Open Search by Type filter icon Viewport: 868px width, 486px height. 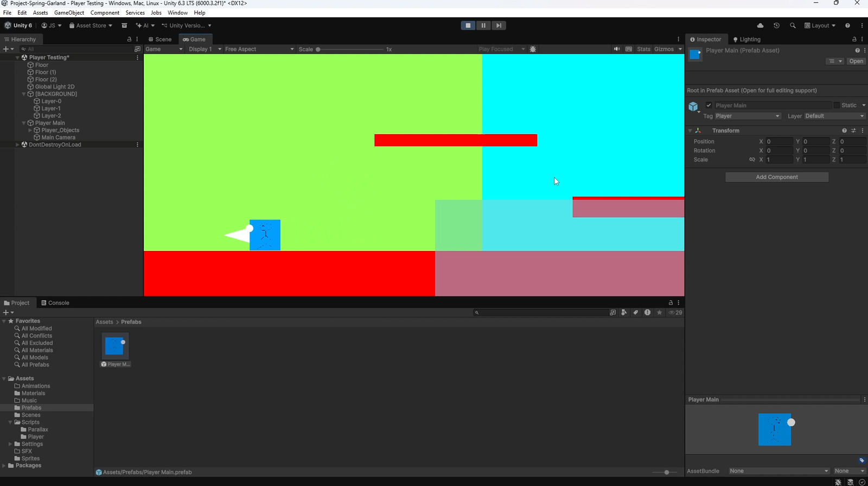(x=624, y=312)
